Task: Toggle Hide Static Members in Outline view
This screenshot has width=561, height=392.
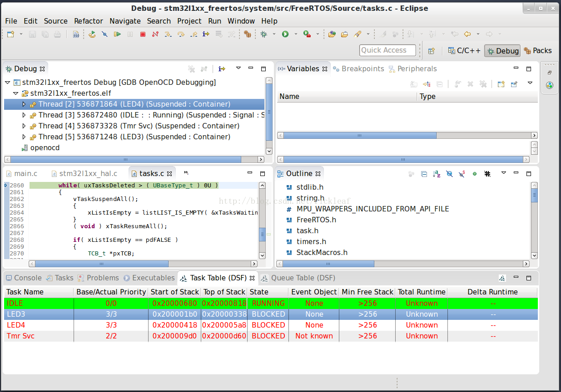Action: [462, 174]
